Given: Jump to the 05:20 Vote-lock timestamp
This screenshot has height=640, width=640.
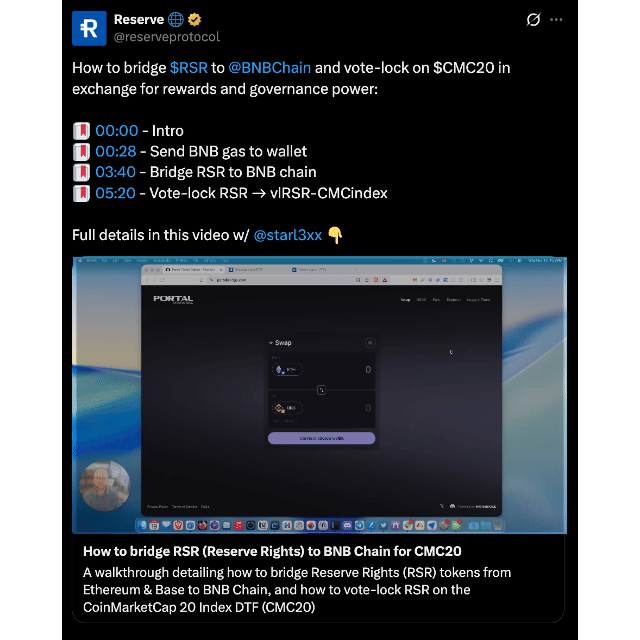Looking at the screenshot, I should pyautogui.click(x=115, y=193).
